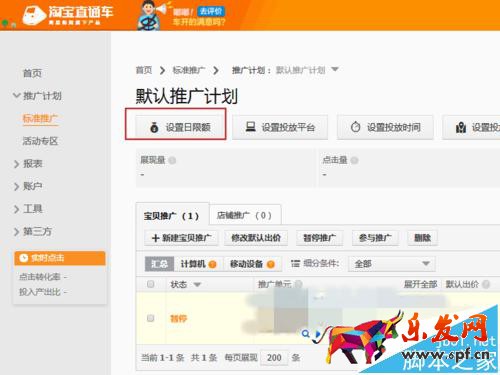Image resolution: width=500 pixels, height=375 pixels.
Task: Click the 淘宝直通车 logo
Action: (x=68, y=15)
